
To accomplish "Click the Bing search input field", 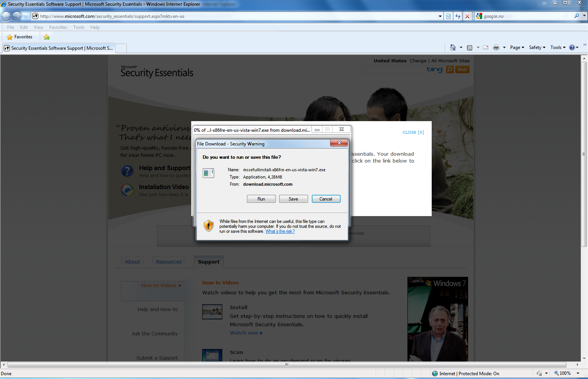I will [x=395, y=69].
